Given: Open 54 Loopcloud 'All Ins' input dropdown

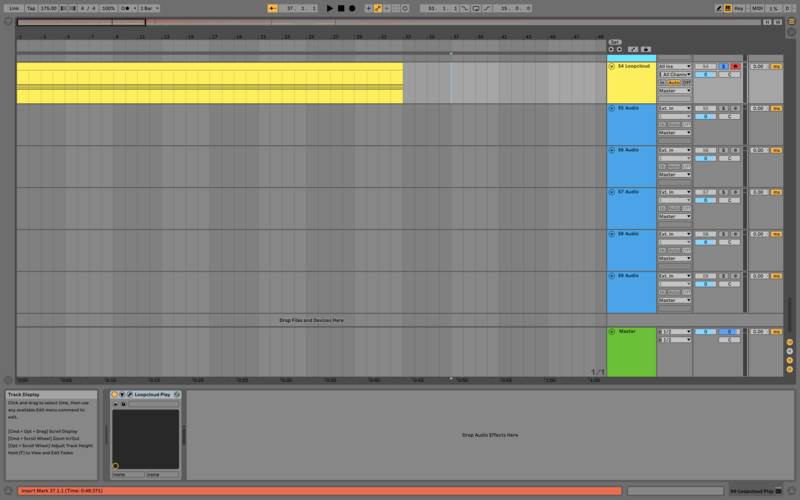Looking at the screenshot, I should tap(674, 67).
